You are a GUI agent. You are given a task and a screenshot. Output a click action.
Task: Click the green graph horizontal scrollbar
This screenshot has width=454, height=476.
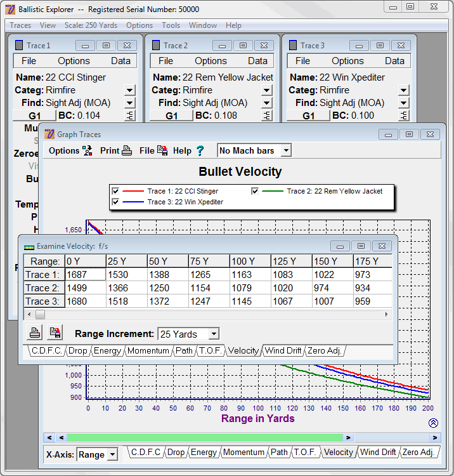[205, 437]
